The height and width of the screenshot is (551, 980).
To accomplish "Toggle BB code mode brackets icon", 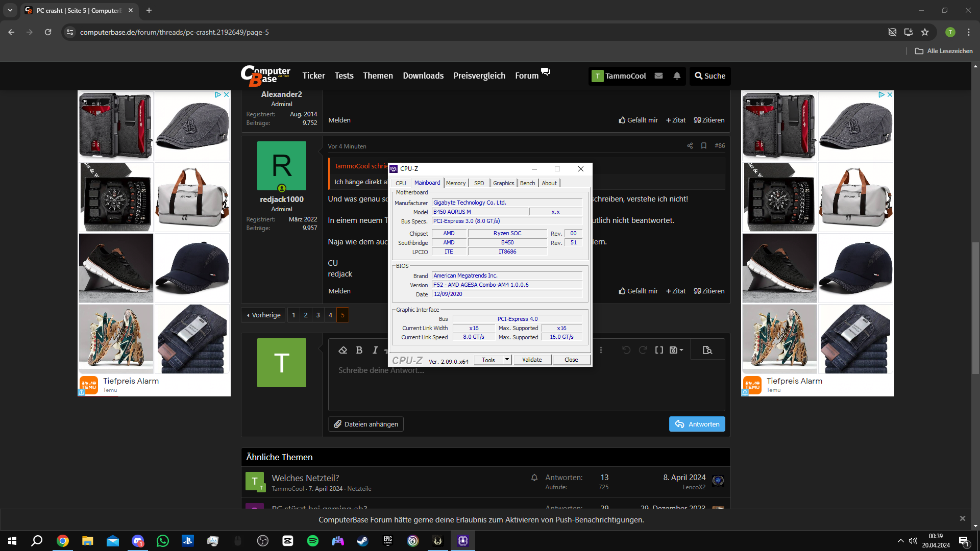I will (x=659, y=350).
